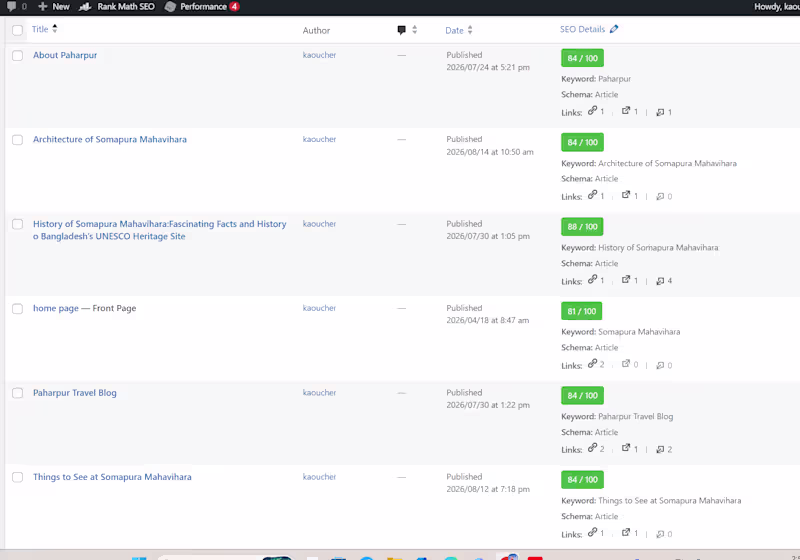Click 84/100 score for Architecture row
Viewport: 800px width, 560px height.
click(582, 142)
